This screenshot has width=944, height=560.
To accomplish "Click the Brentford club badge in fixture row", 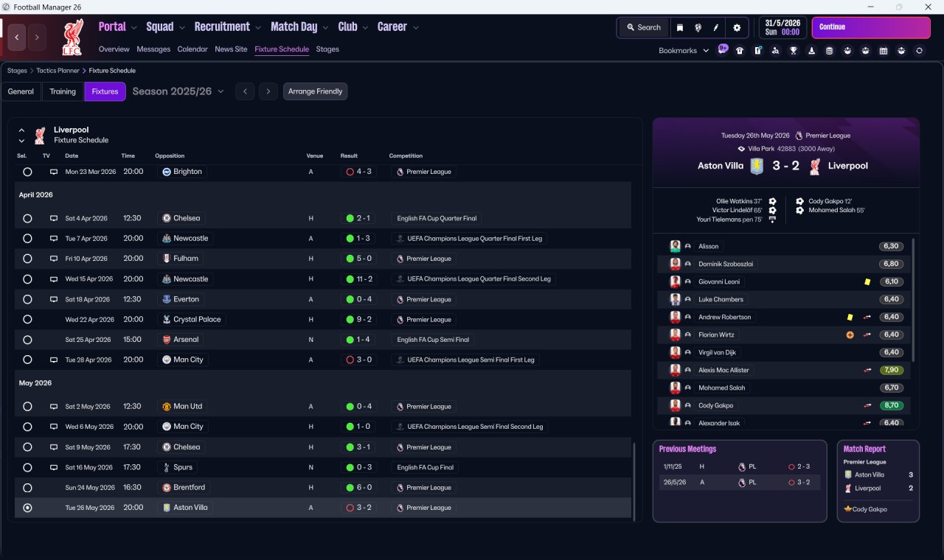I will point(167,488).
